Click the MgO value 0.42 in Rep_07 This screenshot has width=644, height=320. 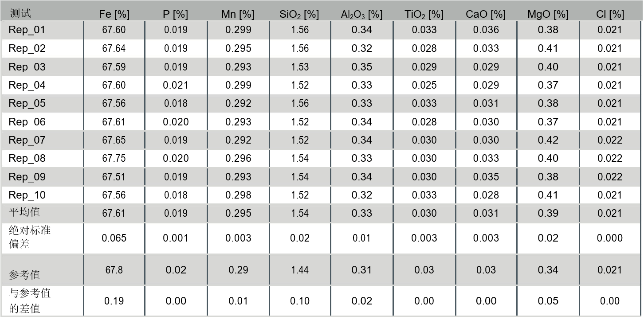548,140
